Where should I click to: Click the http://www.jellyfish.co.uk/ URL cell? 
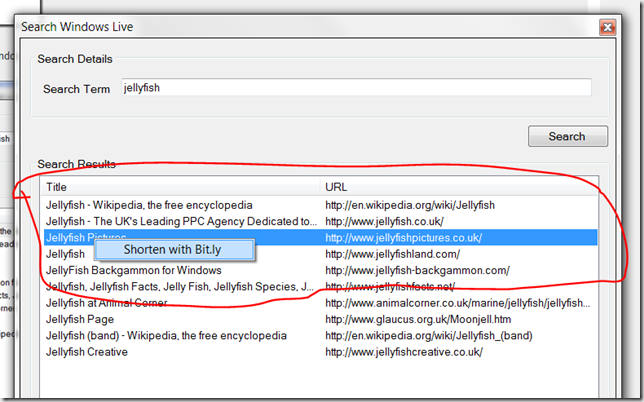[384, 221]
